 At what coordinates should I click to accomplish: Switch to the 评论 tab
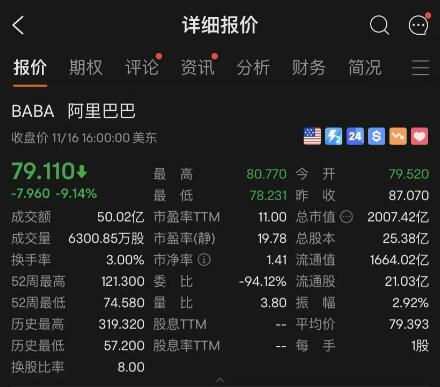142,68
